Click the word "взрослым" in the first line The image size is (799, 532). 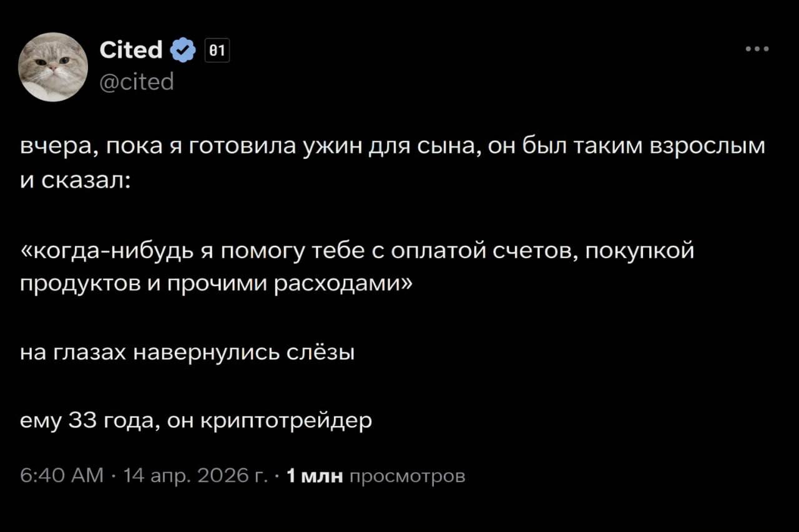tap(708, 148)
